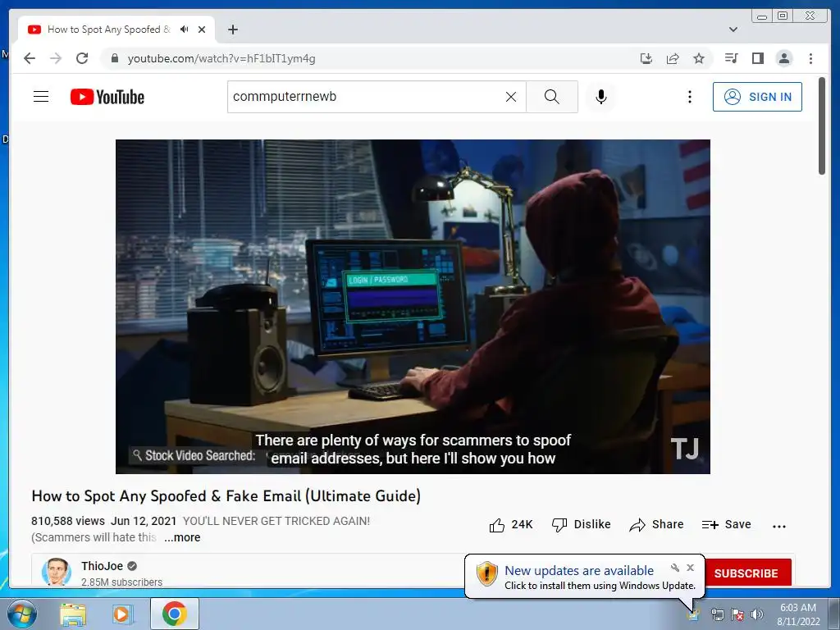Open the volume speaker tray icon
The width and height of the screenshot is (840, 630).
[756, 614]
